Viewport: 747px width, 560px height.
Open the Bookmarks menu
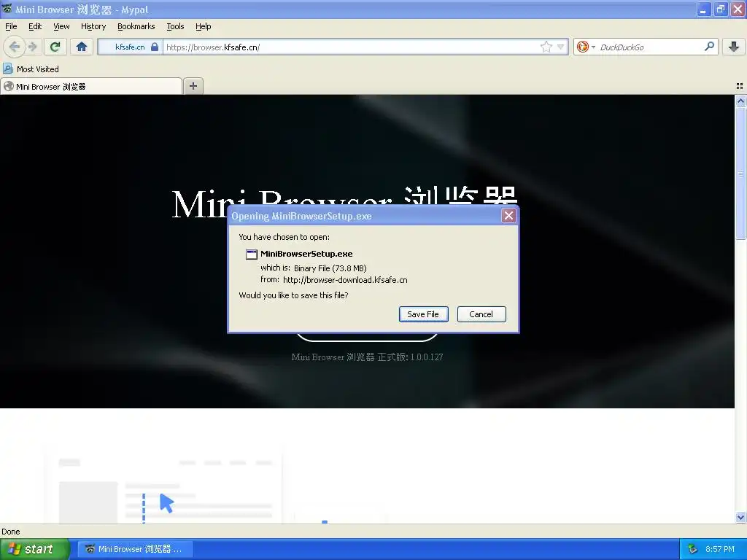click(136, 26)
